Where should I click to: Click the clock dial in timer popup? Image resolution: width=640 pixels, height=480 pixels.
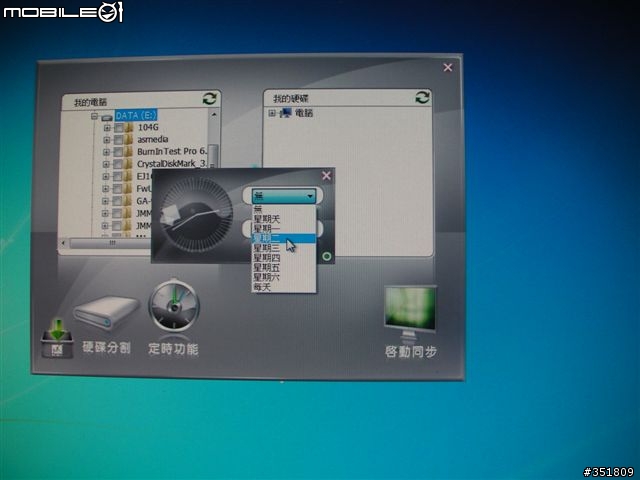point(197,215)
